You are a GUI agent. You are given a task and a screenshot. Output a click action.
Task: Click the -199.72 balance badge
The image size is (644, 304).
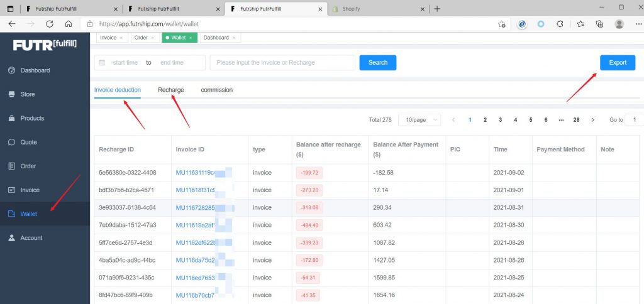point(309,173)
